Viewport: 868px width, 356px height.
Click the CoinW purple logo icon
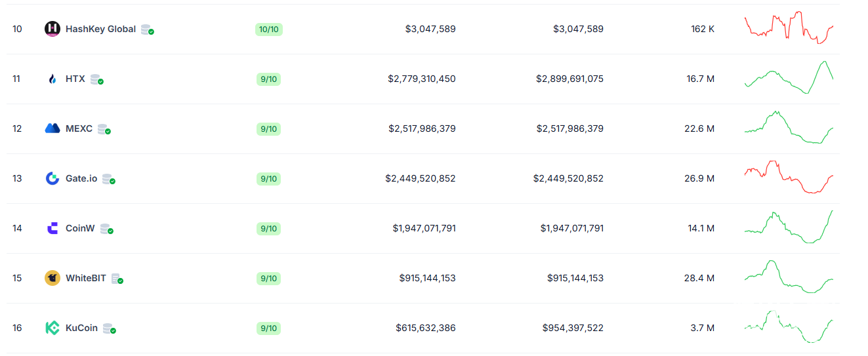(x=52, y=228)
